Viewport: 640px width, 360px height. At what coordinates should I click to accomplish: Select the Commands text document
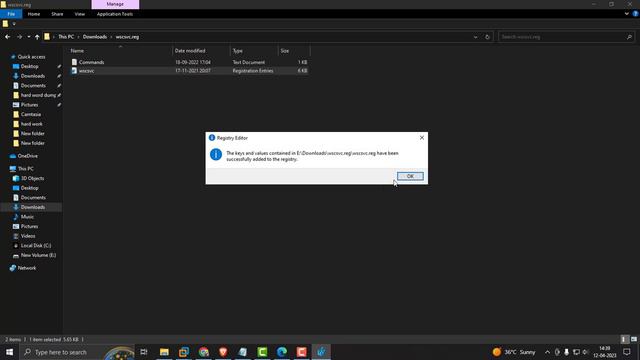pos(189,62)
